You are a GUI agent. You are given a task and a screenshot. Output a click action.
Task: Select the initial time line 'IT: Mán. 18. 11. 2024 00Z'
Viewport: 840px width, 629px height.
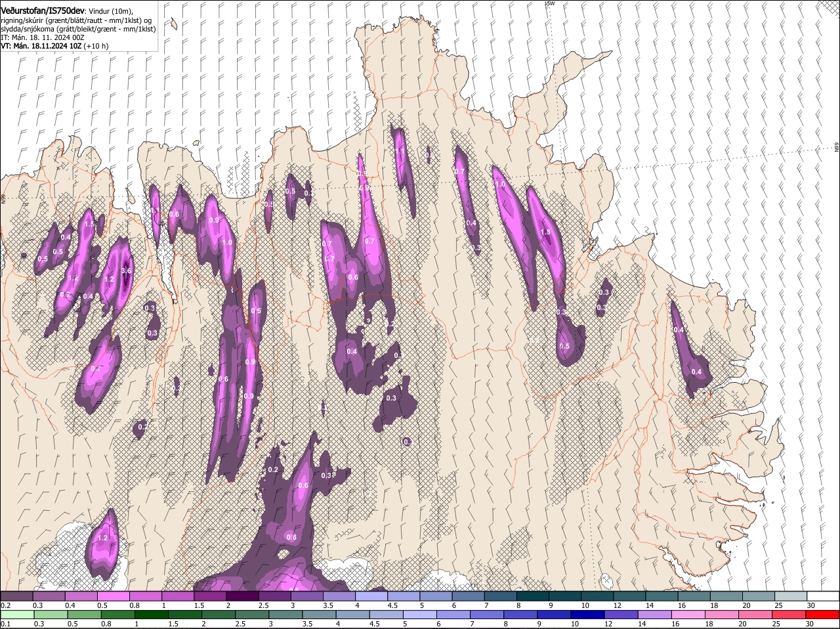point(43,37)
